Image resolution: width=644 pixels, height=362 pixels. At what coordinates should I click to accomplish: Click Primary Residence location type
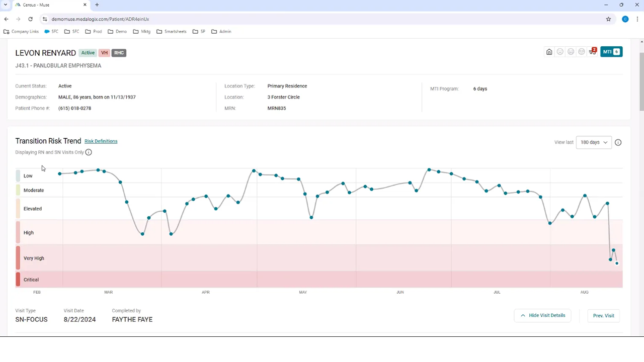coord(287,86)
